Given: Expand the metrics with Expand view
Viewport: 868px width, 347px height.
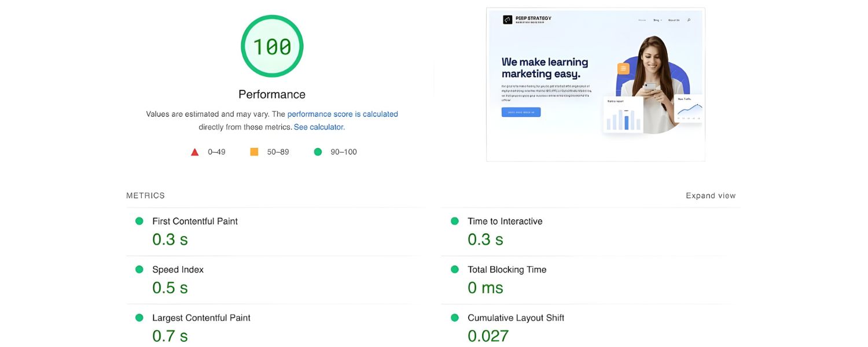Looking at the screenshot, I should 711,195.
